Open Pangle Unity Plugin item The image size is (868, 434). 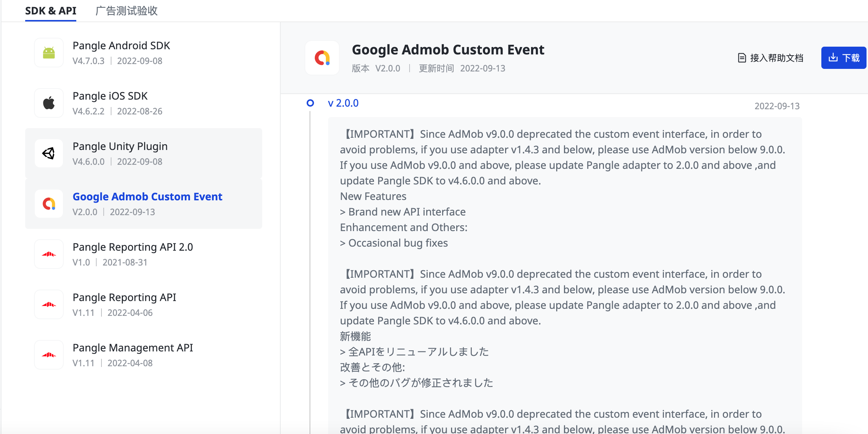(144, 153)
